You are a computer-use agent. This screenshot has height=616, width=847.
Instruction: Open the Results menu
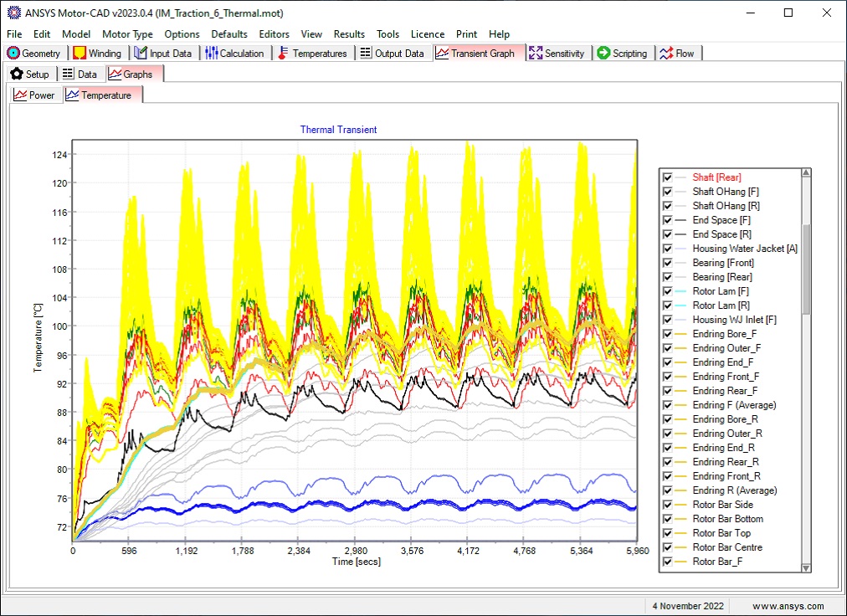click(x=349, y=34)
